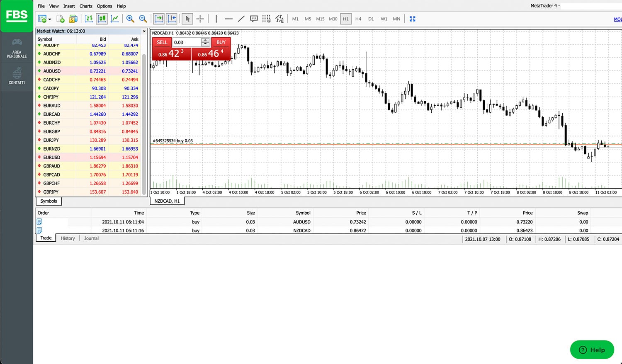Switch to the History tab
Viewport: 622px width, 364px height.
click(x=68, y=238)
